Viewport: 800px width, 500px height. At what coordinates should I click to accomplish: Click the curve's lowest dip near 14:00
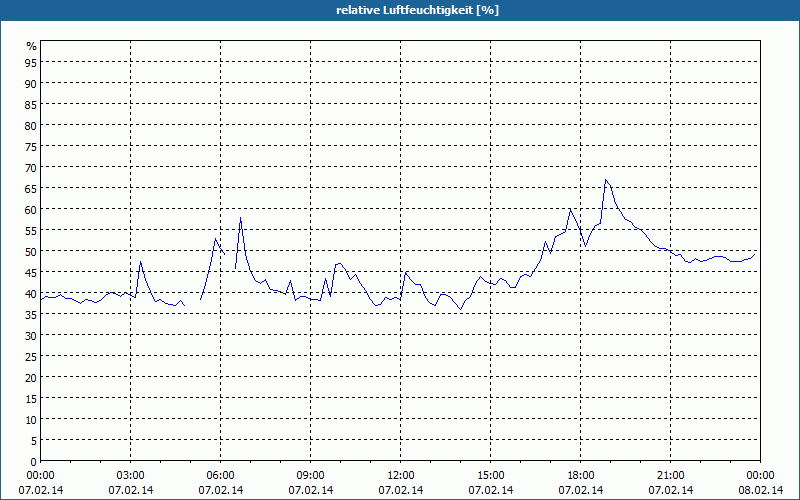click(x=461, y=309)
